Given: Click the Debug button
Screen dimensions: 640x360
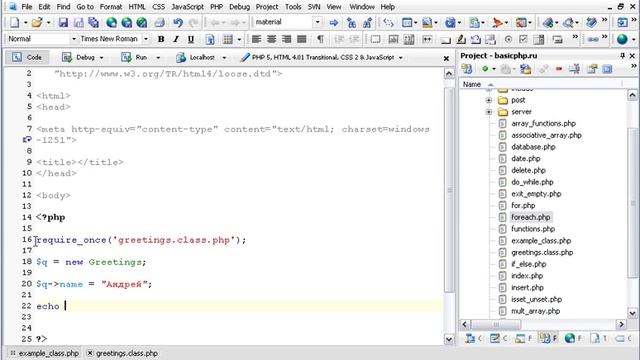Looking at the screenshot, I should (x=79, y=58).
